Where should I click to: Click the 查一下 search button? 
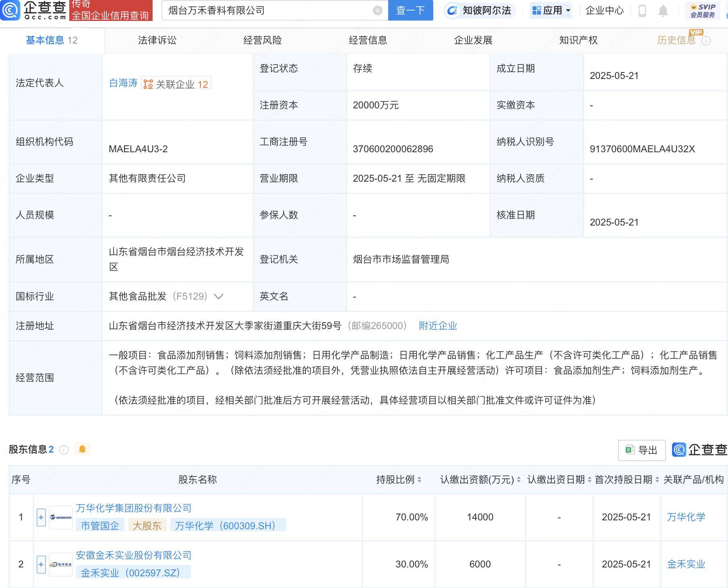[x=410, y=10]
